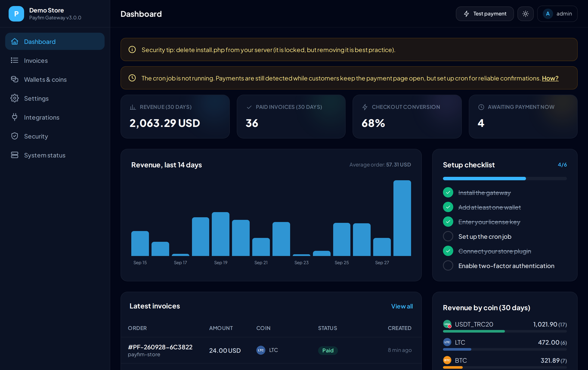The image size is (588, 370).
Task: Click the Paid status badge
Action: [x=328, y=351]
